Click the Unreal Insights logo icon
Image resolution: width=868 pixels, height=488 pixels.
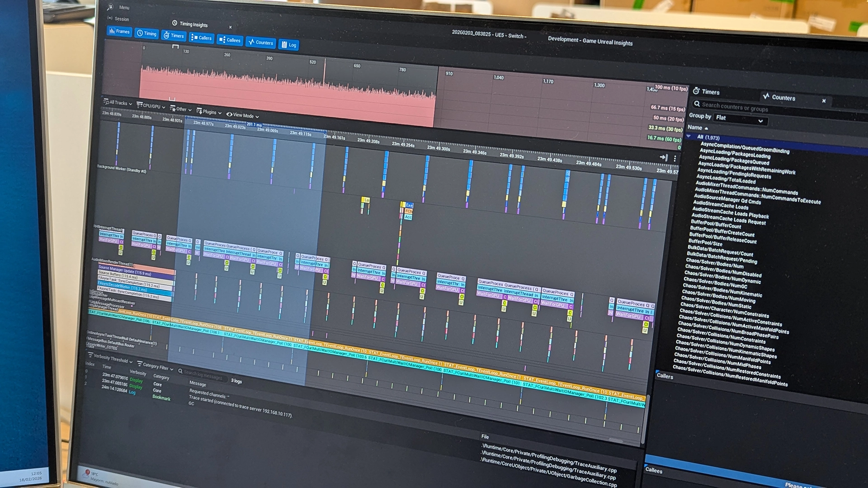point(110,7)
